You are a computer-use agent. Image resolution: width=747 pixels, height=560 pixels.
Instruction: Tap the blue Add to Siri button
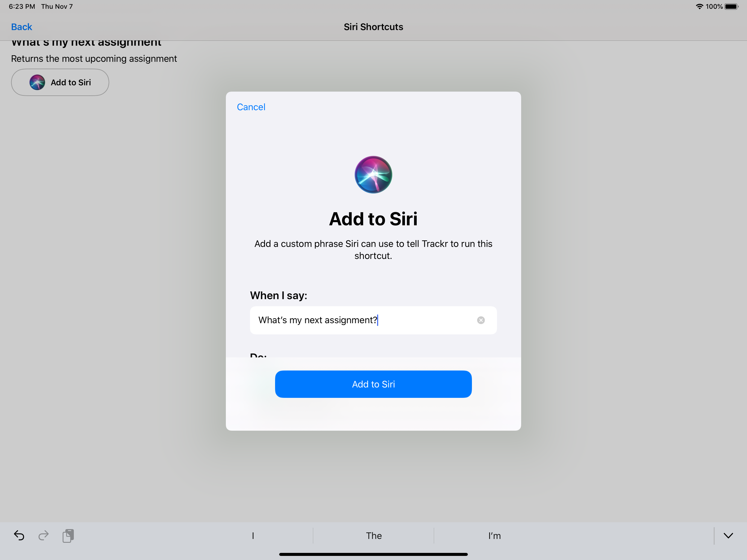[373, 384]
